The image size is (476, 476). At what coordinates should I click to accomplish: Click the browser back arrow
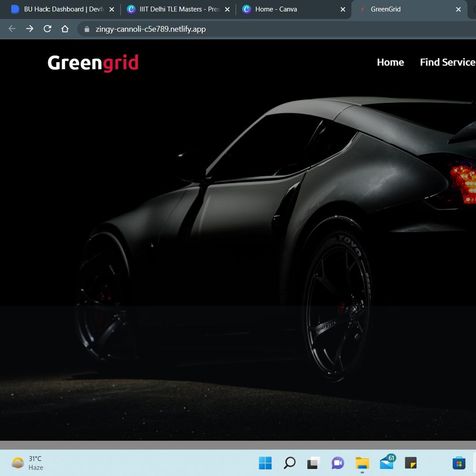(12, 29)
